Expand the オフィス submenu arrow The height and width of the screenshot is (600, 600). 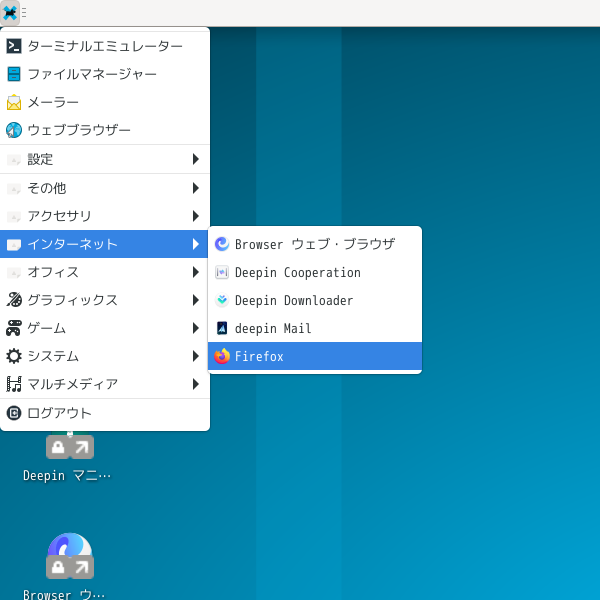(196, 272)
